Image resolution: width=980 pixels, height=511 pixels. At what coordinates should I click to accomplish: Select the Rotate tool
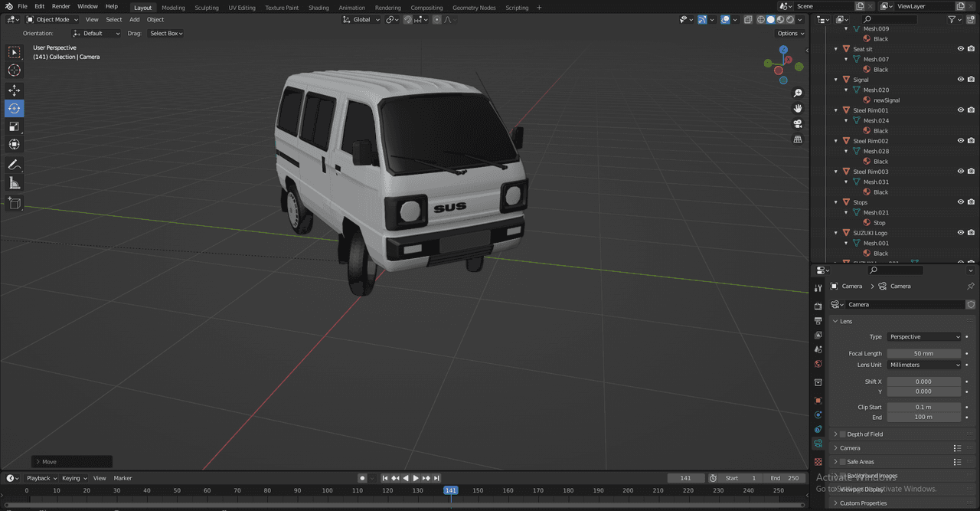point(15,108)
